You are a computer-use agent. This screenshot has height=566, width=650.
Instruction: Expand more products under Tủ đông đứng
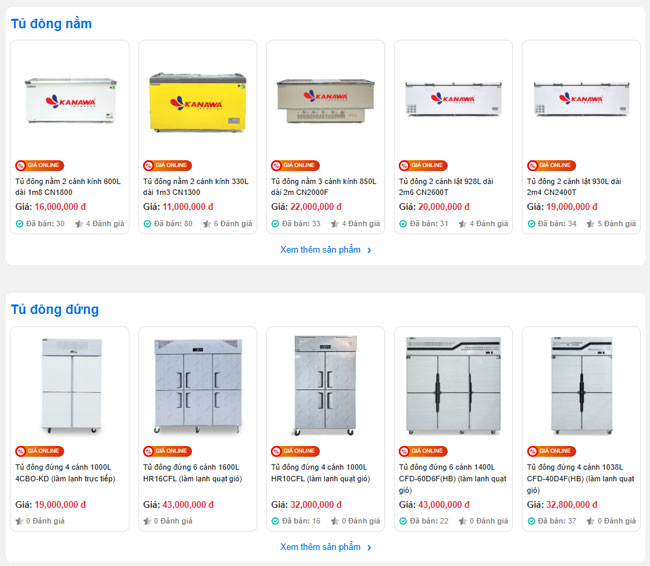[x=325, y=547]
